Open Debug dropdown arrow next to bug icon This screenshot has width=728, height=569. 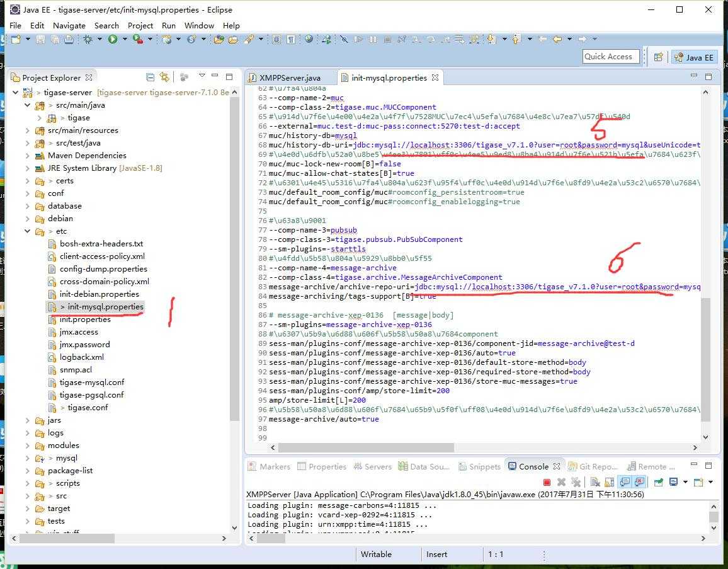coord(100,39)
